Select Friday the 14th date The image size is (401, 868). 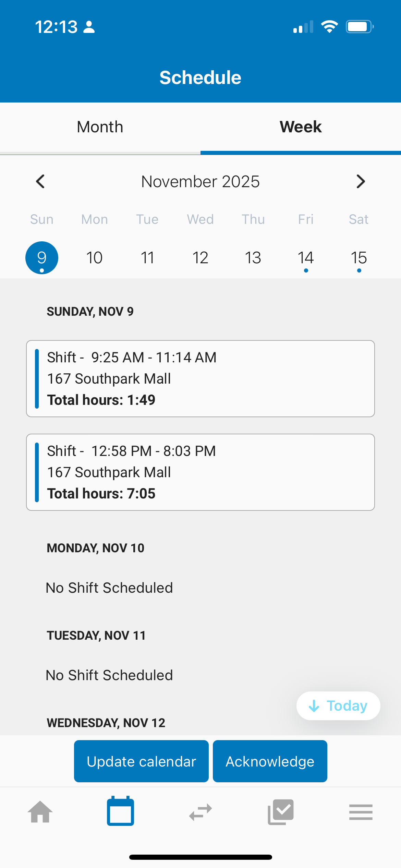[306, 258]
